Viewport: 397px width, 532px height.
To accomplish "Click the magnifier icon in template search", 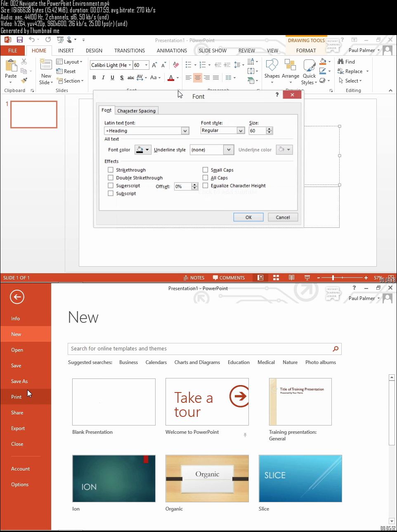I will (x=336, y=349).
